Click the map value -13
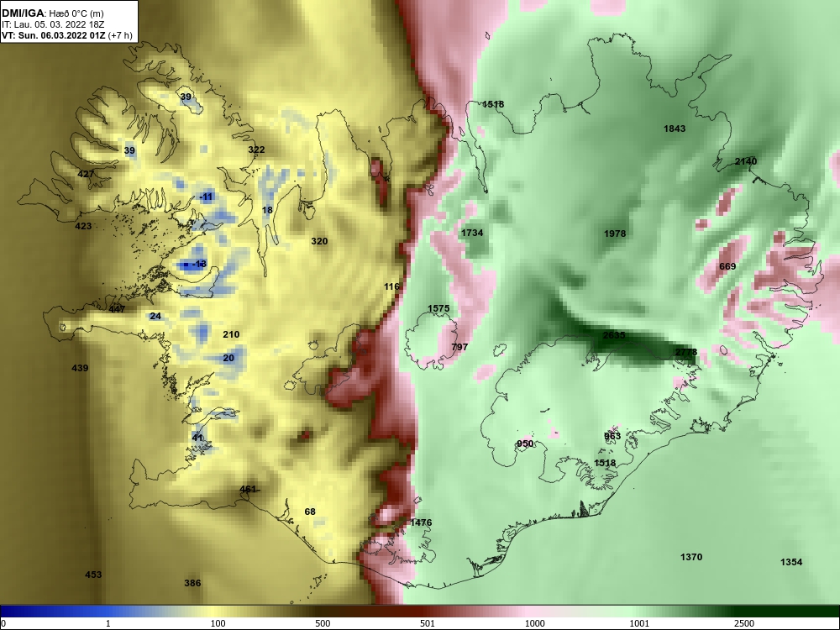The height and width of the screenshot is (630, 840). tap(199, 264)
